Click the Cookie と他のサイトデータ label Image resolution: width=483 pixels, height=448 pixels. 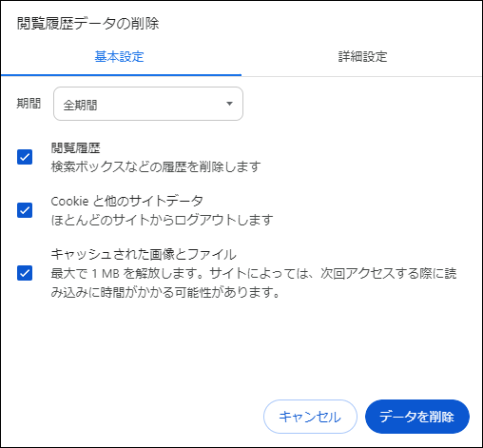126,201
